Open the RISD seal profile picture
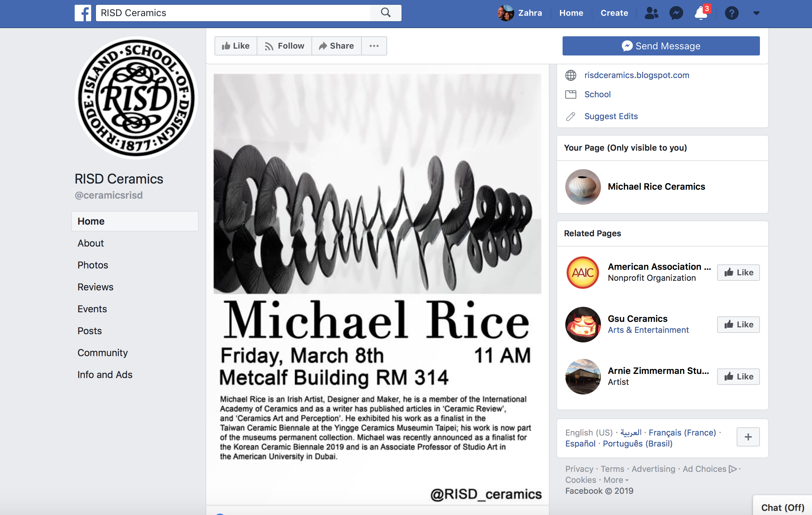Image resolution: width=812 pixels, height=515 pixels. 136,98
